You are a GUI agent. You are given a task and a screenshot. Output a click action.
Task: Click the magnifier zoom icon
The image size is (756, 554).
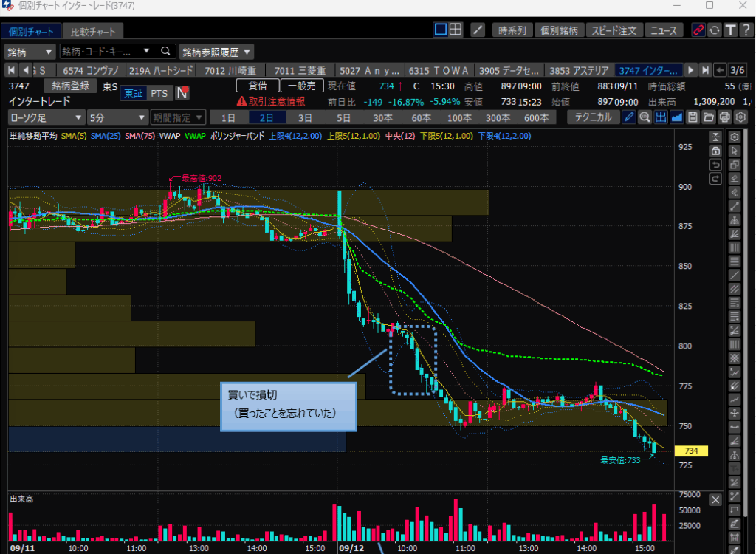(645, 117)
